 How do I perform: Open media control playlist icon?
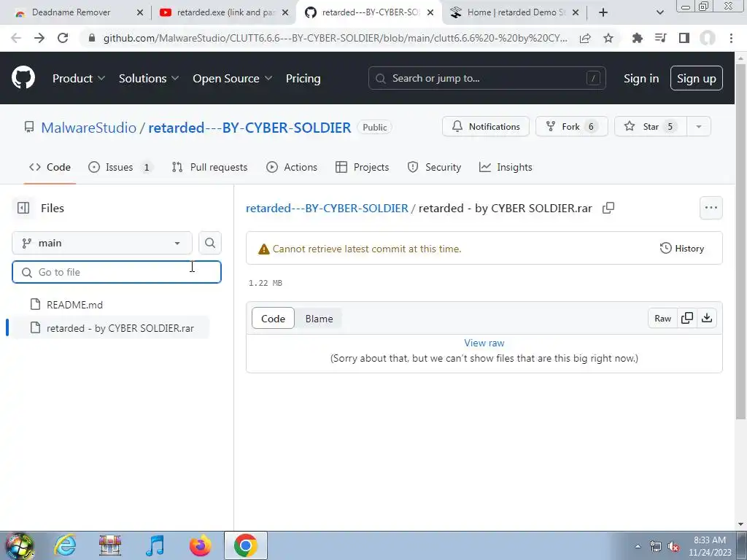pos(660,38)
